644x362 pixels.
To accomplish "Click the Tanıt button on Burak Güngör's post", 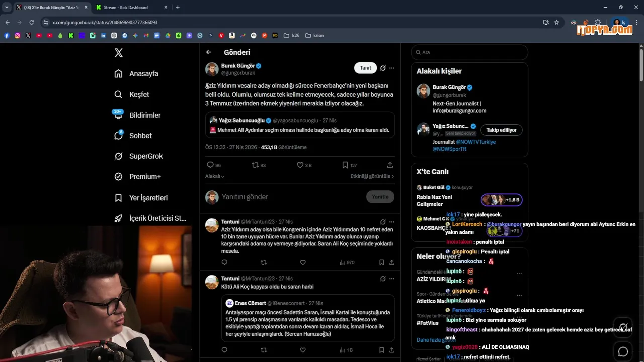I will tap(365, 68).
